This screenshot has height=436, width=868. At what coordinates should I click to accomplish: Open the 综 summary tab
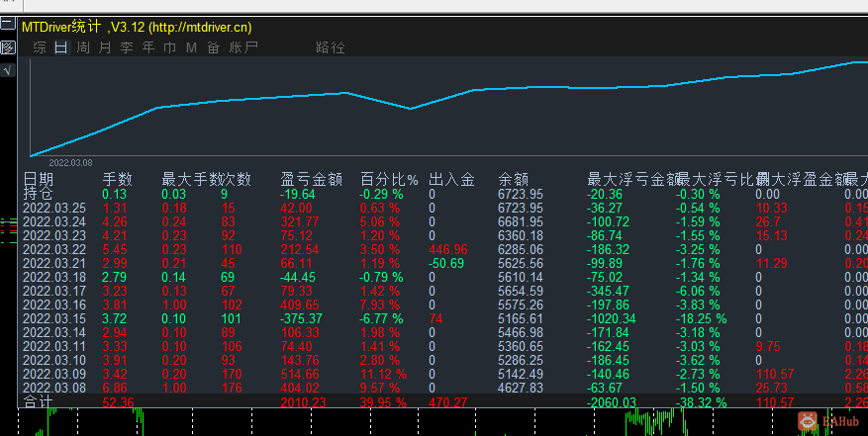40,47
